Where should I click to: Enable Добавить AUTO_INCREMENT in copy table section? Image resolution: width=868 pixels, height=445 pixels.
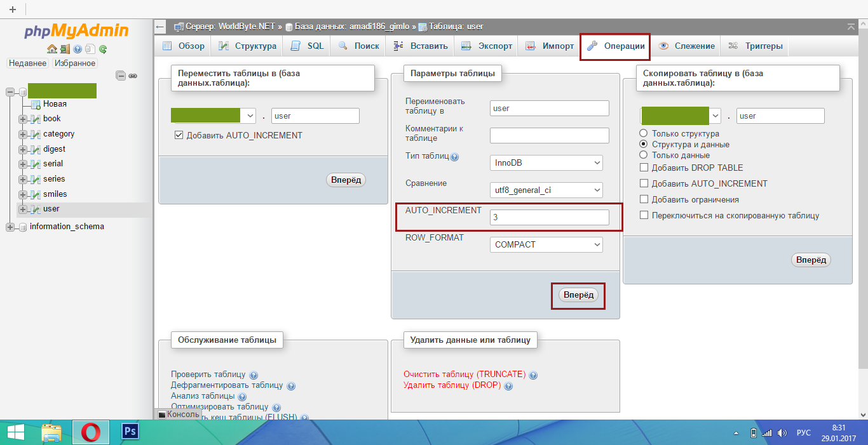click(644, 183)
